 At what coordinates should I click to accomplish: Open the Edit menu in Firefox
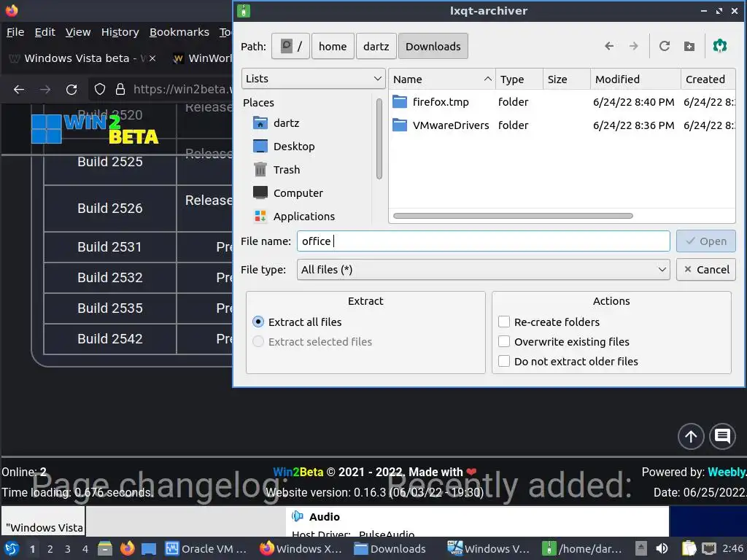44,32
